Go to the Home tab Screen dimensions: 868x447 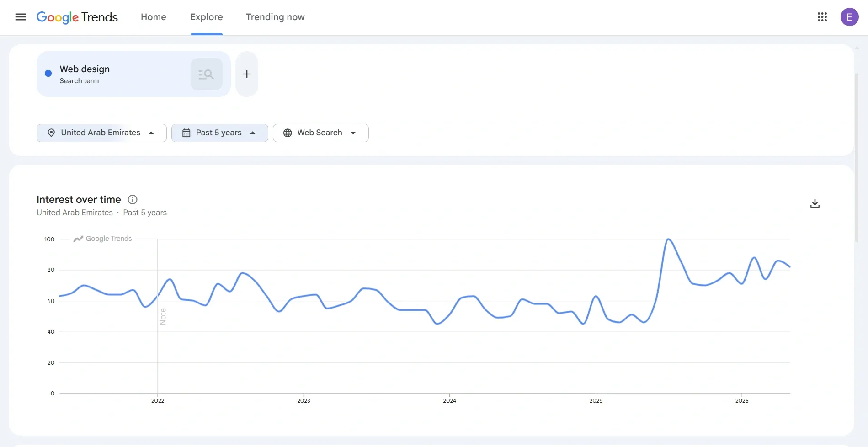point(154,17)
